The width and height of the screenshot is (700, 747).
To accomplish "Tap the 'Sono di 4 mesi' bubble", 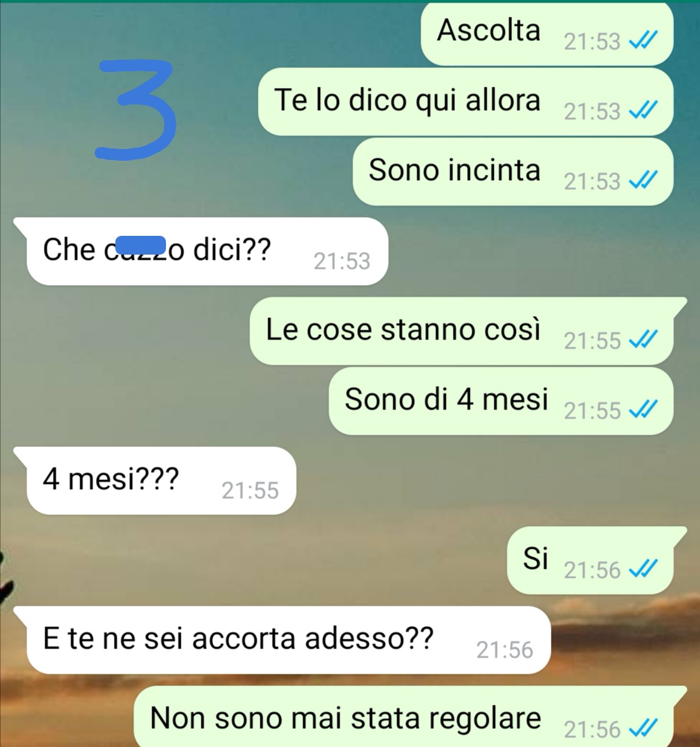I will coord(501,401).
